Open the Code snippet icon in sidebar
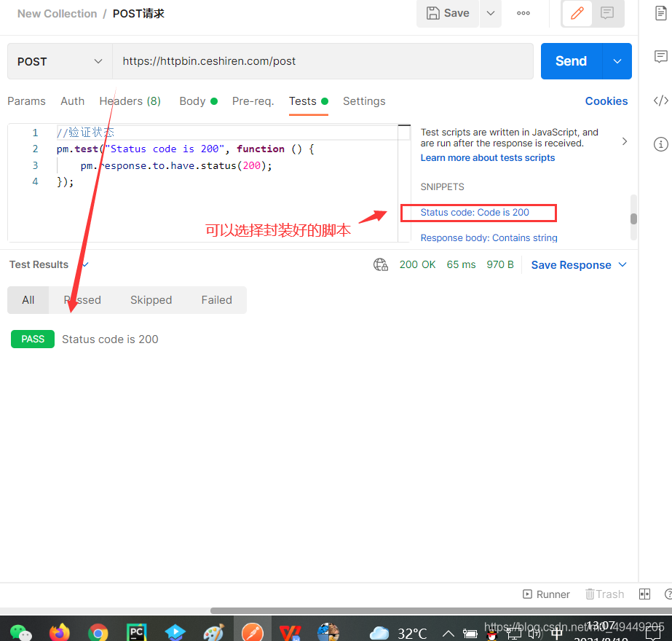This screenshot has height=641, width=672. point(661,101)
